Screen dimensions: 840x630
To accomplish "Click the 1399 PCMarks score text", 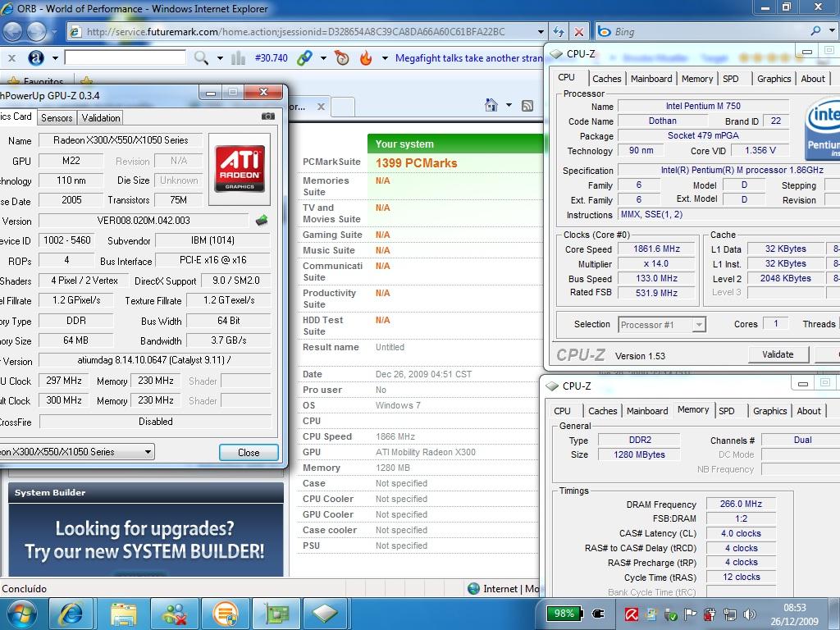I will tap(416, 163).
